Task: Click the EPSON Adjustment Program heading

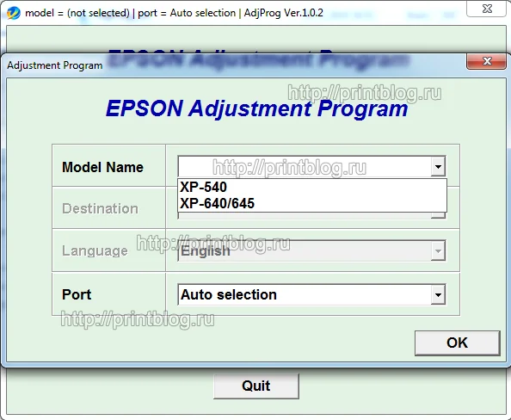Action: (x=257, y=108)
